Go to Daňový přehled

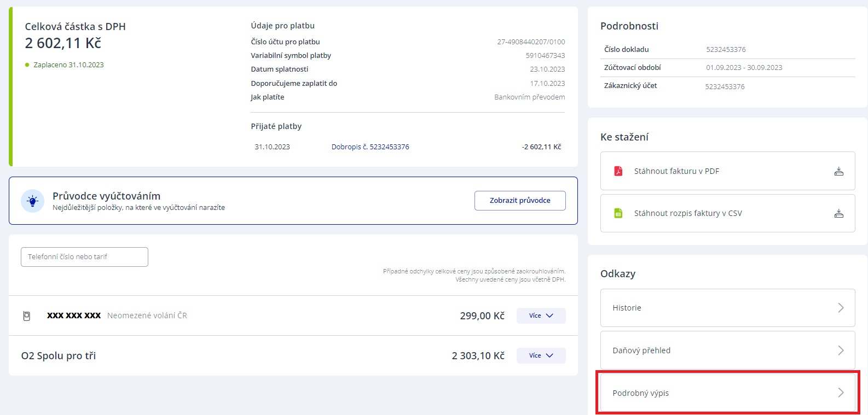[x=641, y=350]
